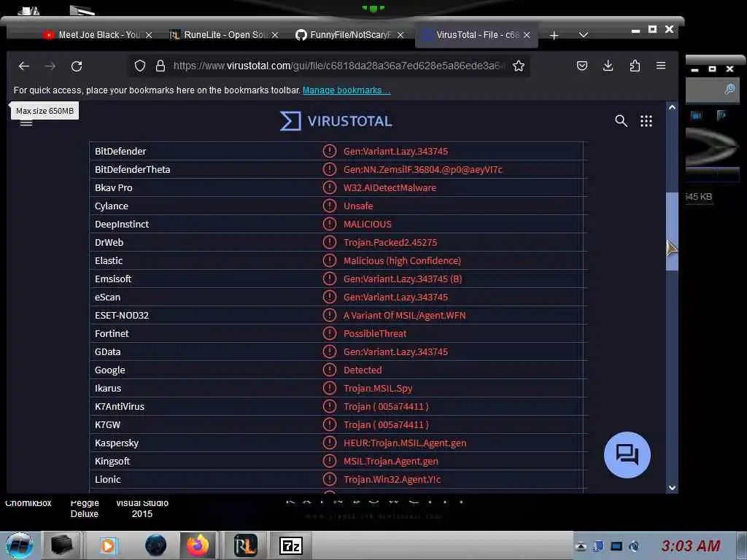Open RuneLite from the taskbar
This screenshot has height=560, width=747.
245,545
